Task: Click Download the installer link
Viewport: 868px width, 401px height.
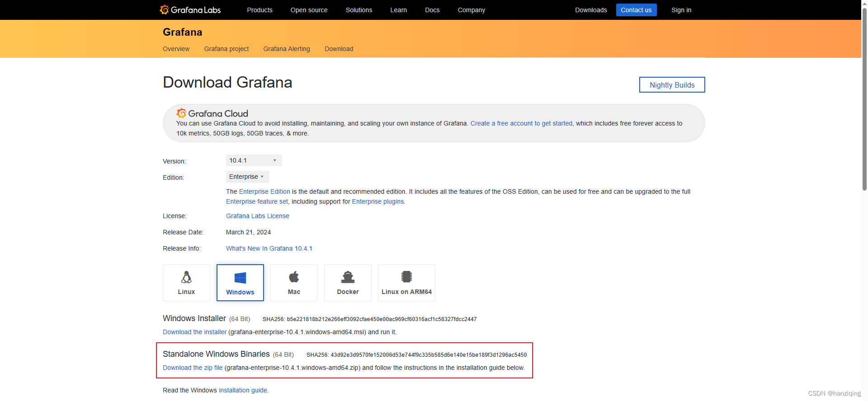Action: [194, 332]
